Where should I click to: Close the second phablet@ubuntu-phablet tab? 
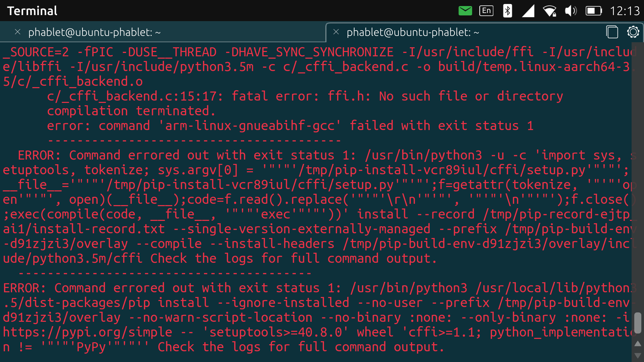[336, 32]
